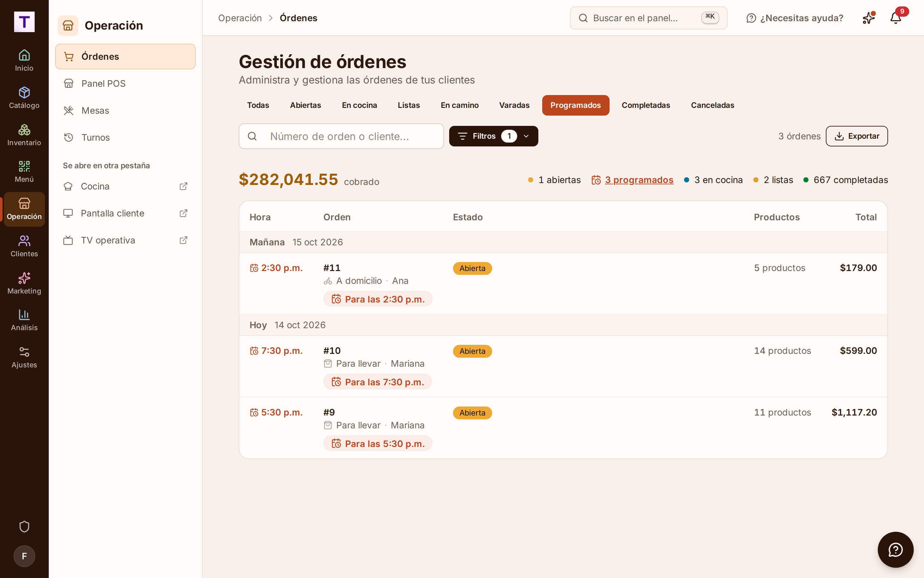Click the Abierta status of order #11
Image resolution: width=924 pixels, height=578 pixels.
pyautogui.click(x=472, y=268)
